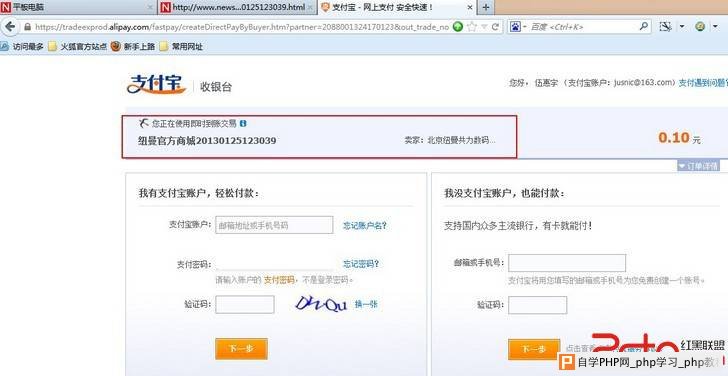Image resolution: width=728 pixels, height=376 pixels.
Task: Click the orange 支付密码 link in hint
Action: click(x=279, y=280)
